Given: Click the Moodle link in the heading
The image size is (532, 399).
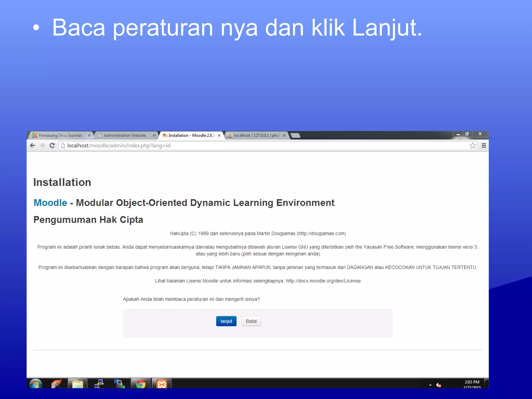Looking at the screenshot, I should click(50, 203).
